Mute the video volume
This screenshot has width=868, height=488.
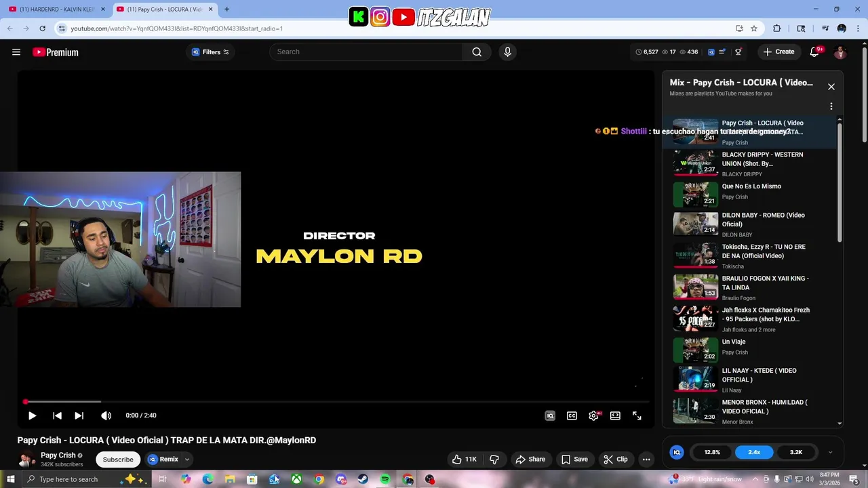[x=106, y=415]
